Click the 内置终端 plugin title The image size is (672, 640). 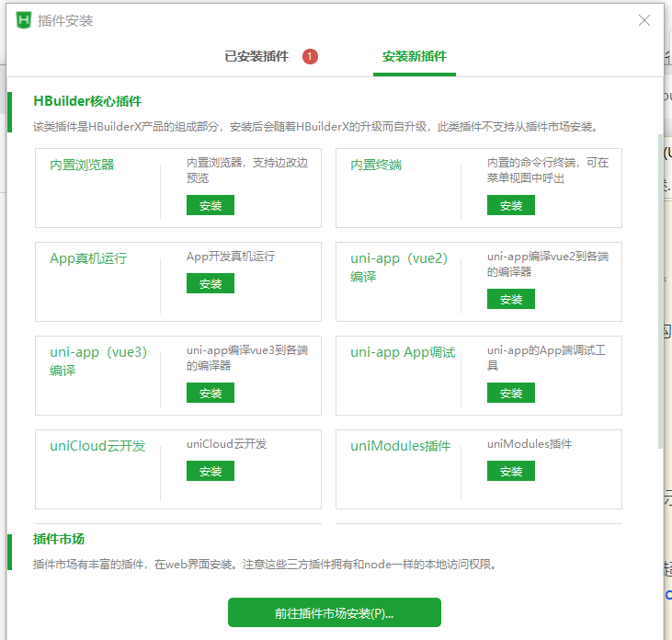click(x=376, y=166)
